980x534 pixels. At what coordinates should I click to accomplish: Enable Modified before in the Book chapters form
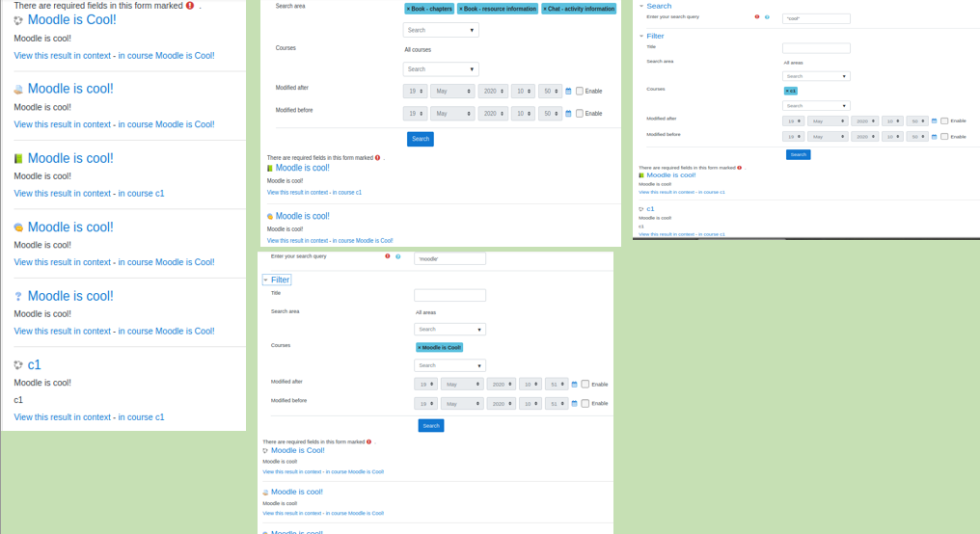tap(580, 114)
